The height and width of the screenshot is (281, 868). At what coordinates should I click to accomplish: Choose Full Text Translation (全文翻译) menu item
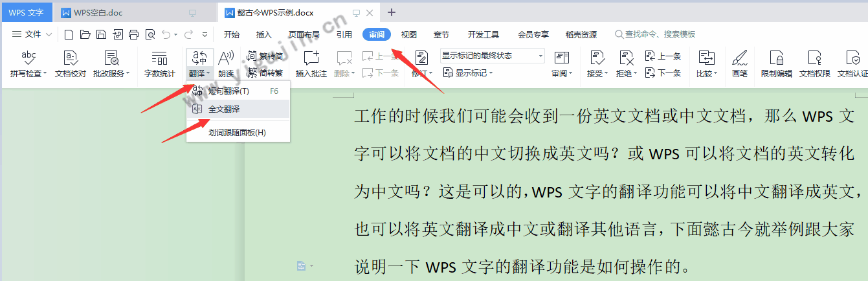pyautogui.click(x=238, y=109)
